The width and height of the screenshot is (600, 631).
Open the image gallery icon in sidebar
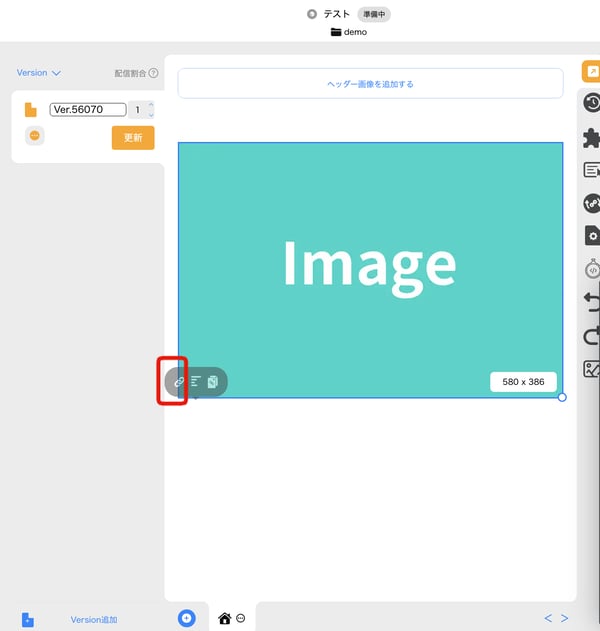point(592,369)
